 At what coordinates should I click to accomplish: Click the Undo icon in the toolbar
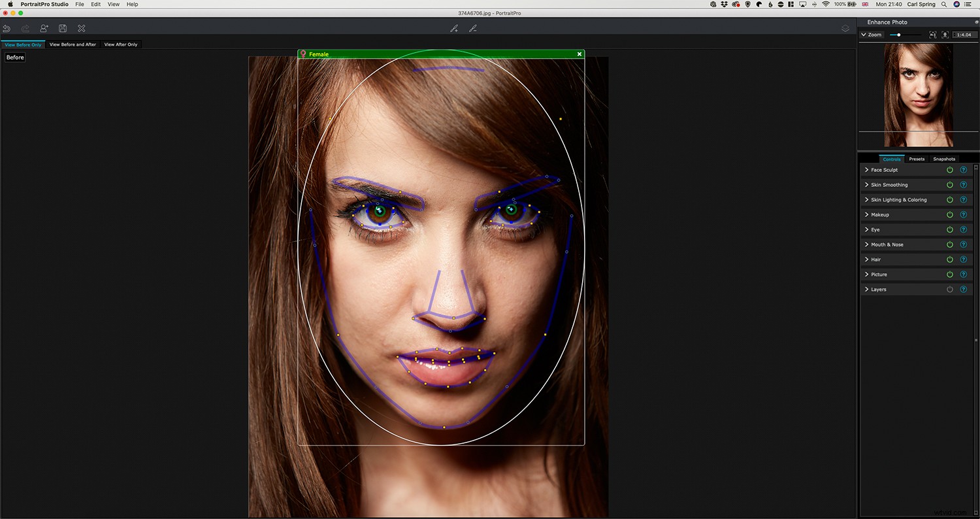pos(7,28)
